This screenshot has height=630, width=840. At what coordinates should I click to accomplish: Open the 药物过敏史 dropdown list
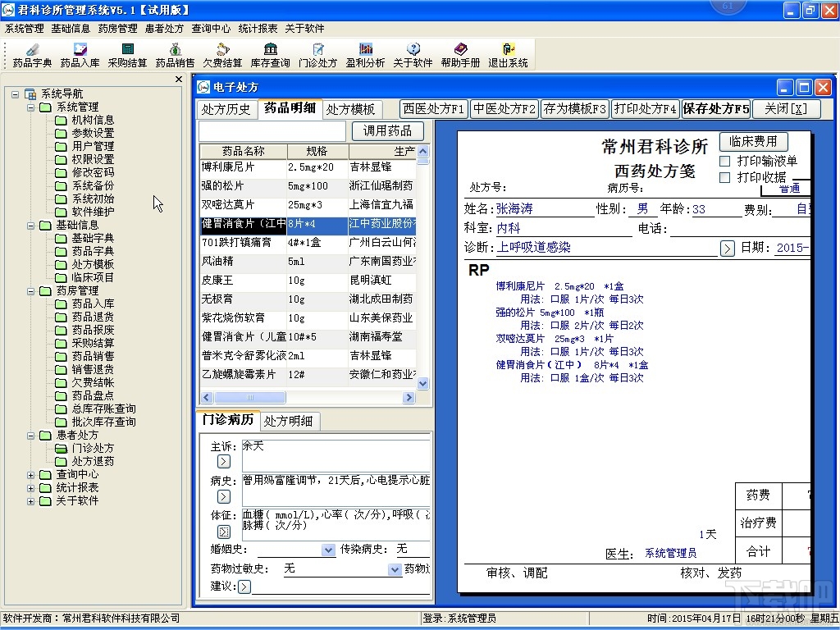(395, 569)
